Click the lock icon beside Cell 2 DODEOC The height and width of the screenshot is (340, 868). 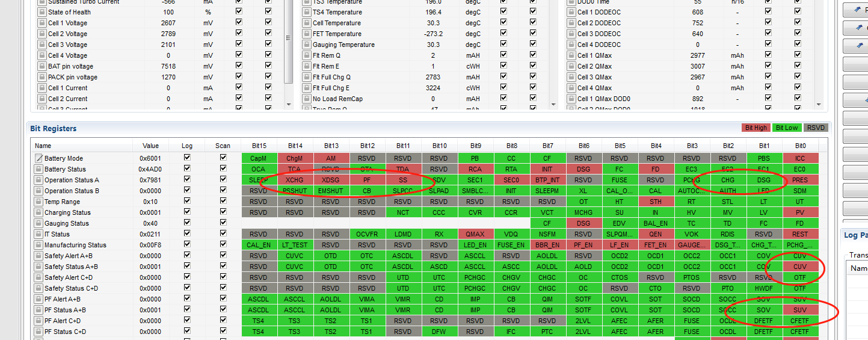pyautogui.click(x=571, y=23)
